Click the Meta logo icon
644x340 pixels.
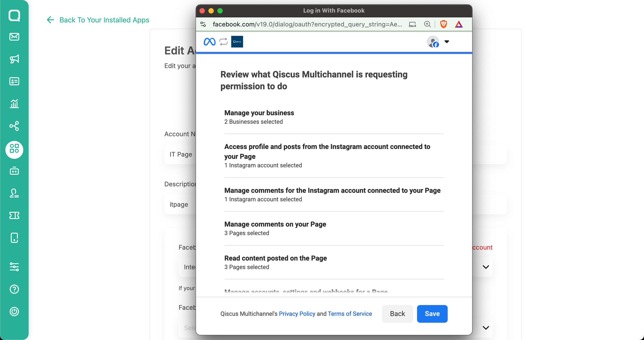(210, 42)
